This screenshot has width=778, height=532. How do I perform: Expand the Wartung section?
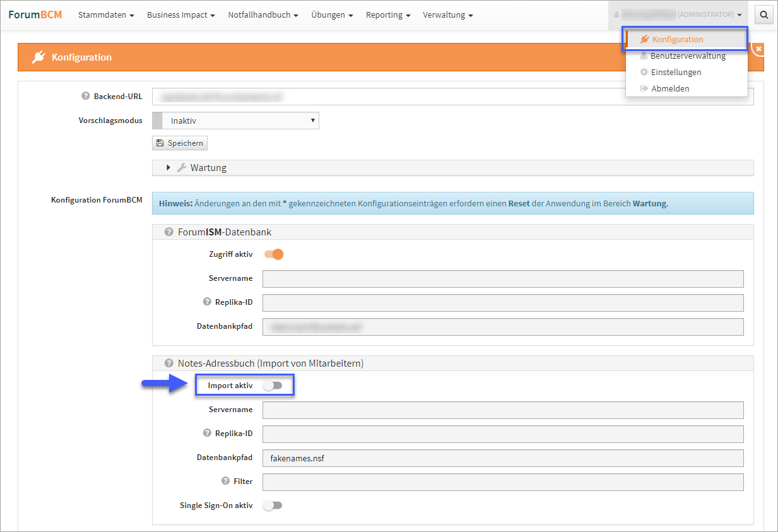point(168,168)
